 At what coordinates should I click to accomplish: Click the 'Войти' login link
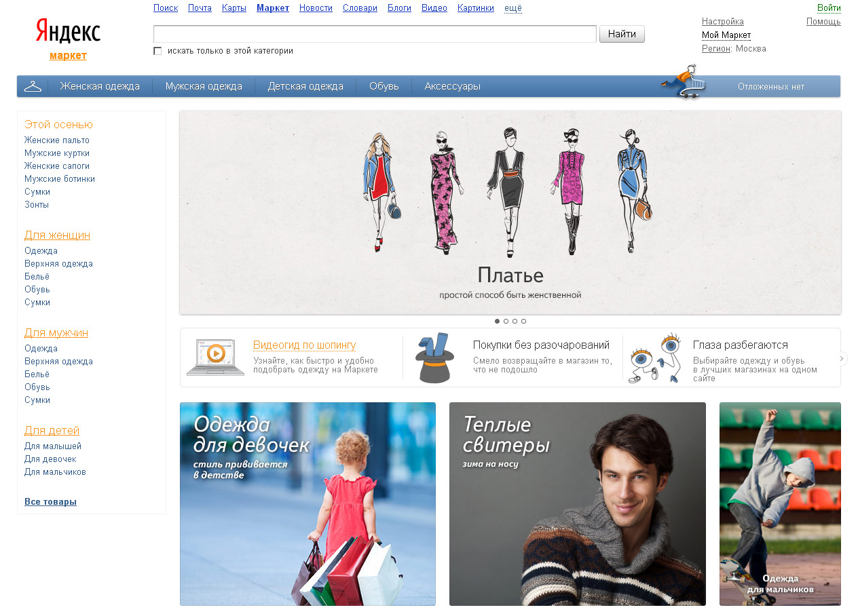(x=829, y=8)
